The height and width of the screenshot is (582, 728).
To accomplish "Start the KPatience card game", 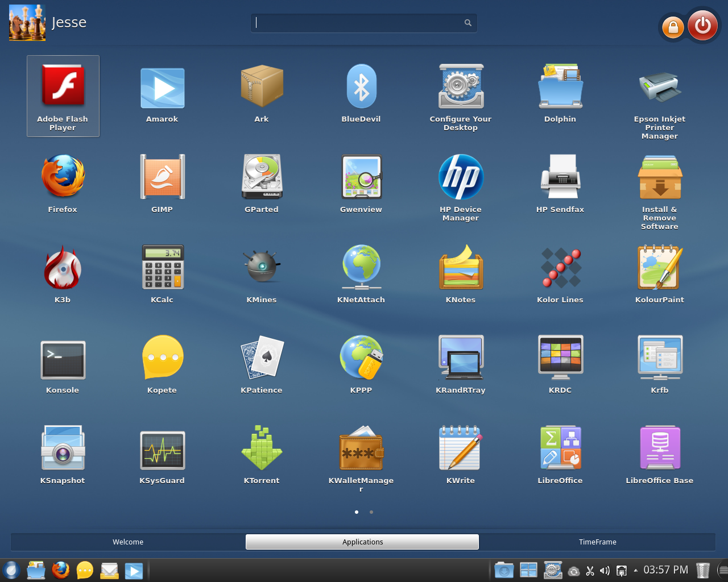I will tap(262, 364).
